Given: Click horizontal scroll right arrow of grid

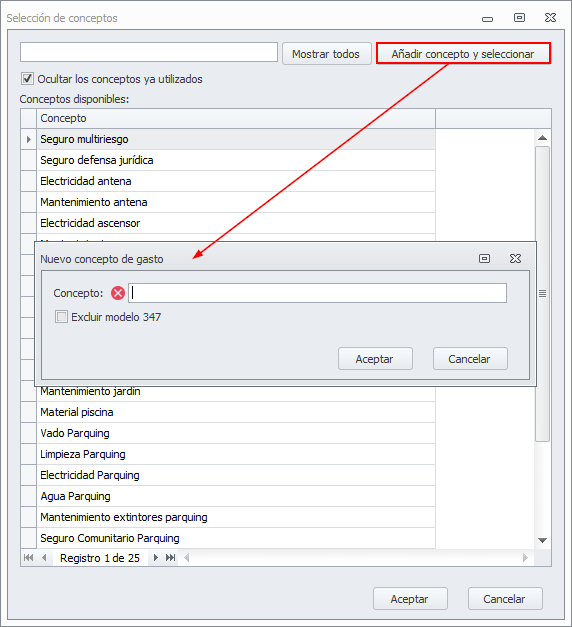Looking at the screenshot, I should pos(525,557).
